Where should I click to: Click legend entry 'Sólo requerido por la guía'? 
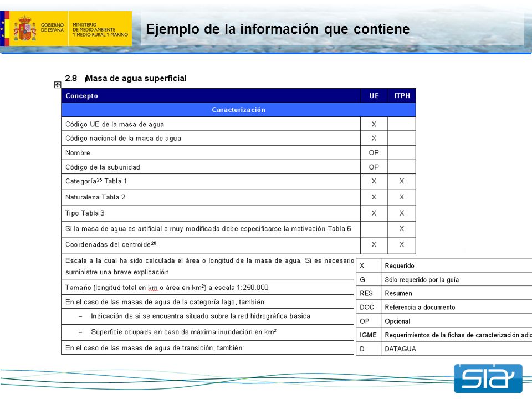click(422, 279)
